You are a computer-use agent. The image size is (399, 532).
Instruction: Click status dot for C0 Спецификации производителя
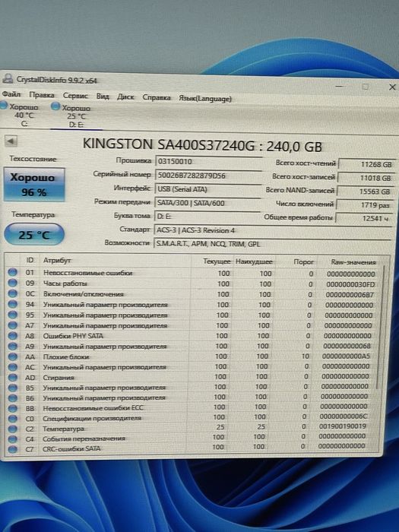(x=12, y=419)
